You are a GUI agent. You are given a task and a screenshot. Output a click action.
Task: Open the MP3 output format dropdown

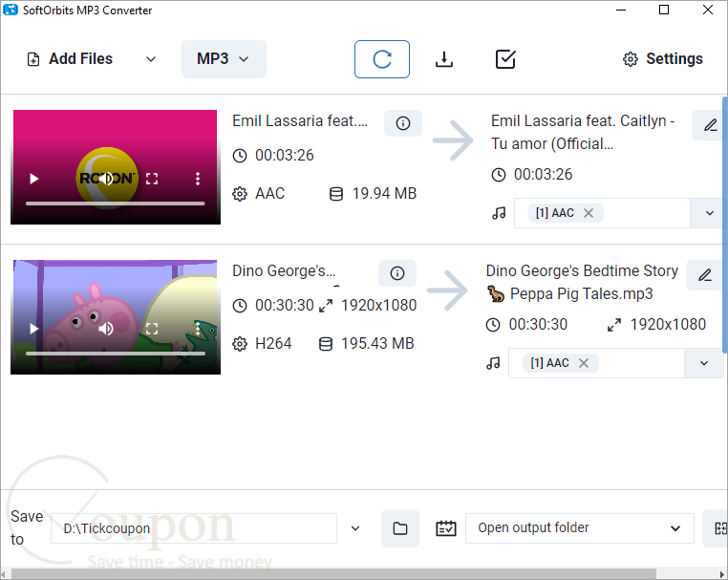(224, 59)
